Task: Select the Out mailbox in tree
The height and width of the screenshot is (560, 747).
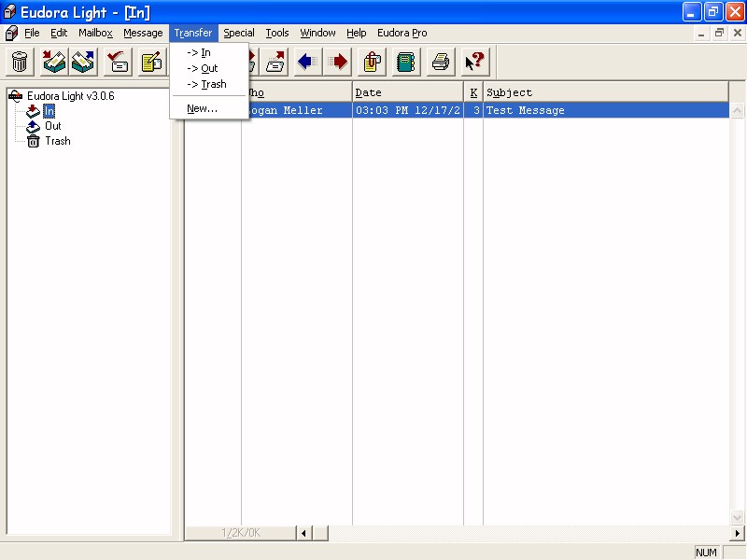Action: (53, 126)
